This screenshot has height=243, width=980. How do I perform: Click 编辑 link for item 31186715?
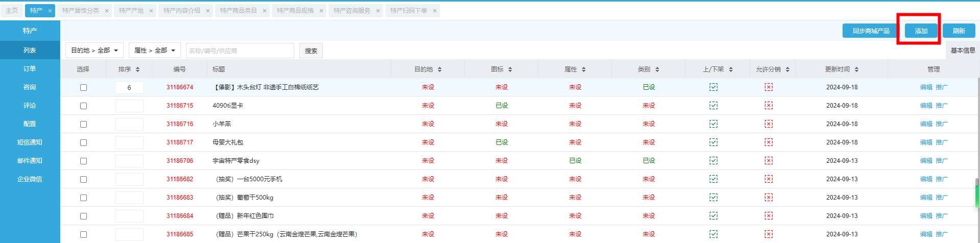[x=926, y=106]
